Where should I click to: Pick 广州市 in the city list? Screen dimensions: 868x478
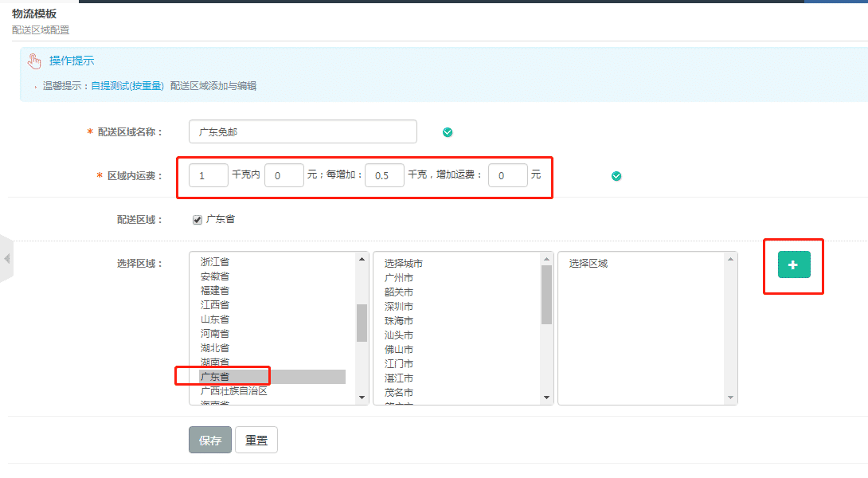pos(399,278)
